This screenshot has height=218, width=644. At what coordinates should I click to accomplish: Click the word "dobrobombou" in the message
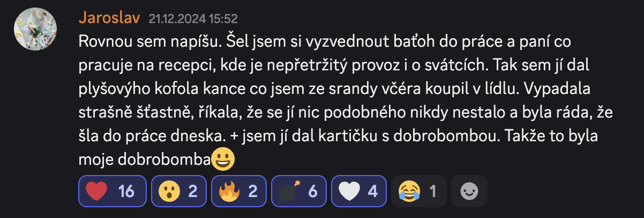447,136
